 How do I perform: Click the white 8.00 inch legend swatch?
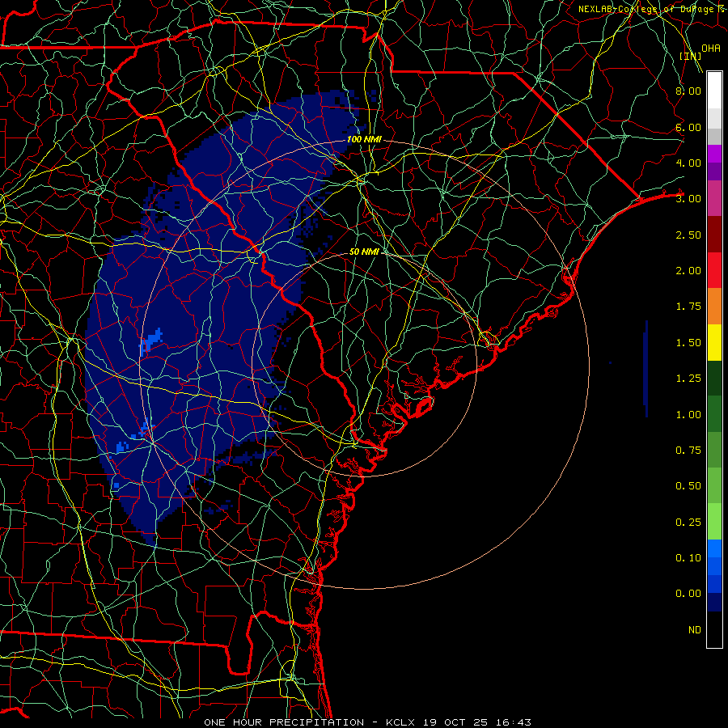coord(714,91)
